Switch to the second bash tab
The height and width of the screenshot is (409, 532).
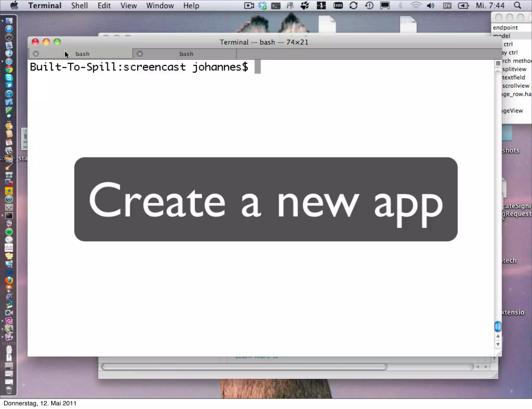[186, 54]
